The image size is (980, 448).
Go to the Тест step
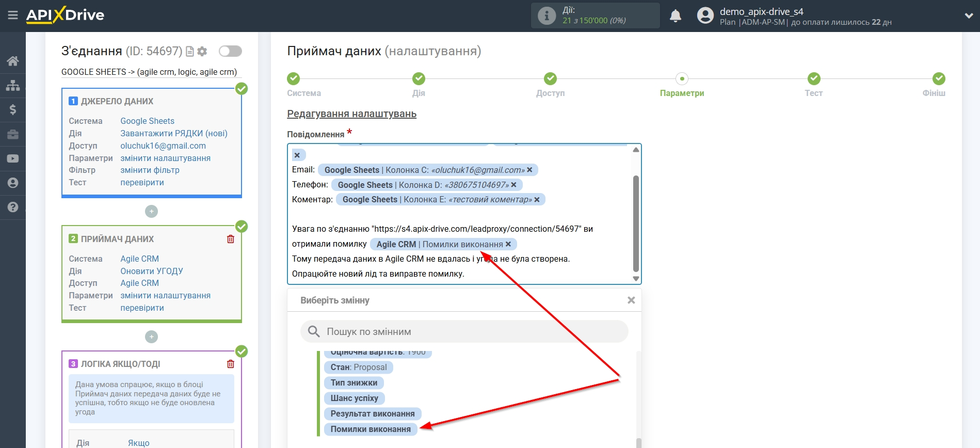click(x=814, y=78)
